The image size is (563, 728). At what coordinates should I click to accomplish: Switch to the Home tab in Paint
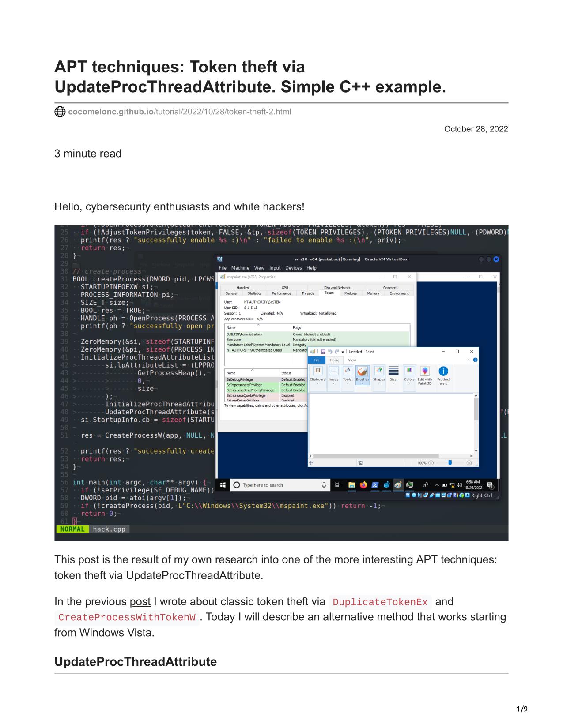(x=335, y=360)
